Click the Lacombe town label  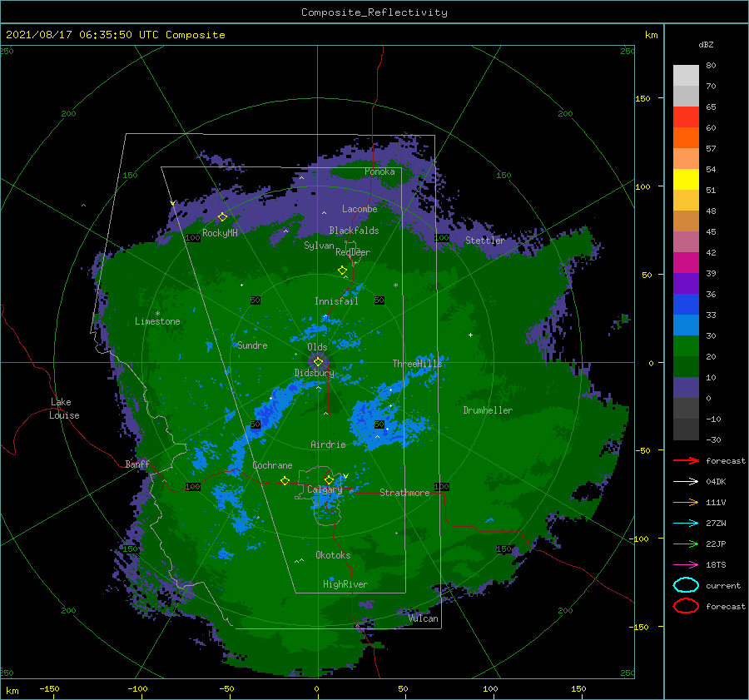[x=360, y=209]
